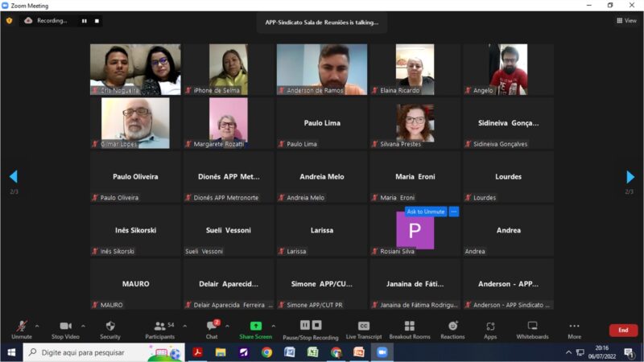This screenshot has height=362, width=644.
Task: Open the Apps panel
Action: point(490,329)
